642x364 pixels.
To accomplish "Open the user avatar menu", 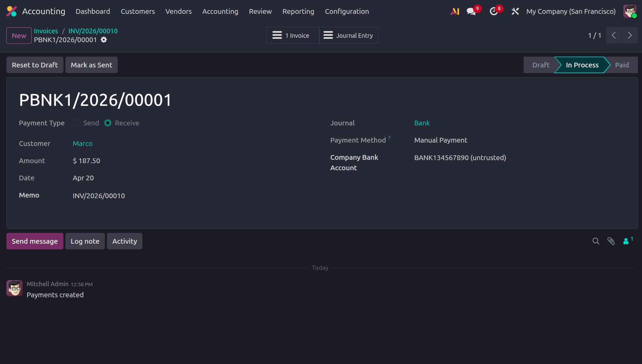I will [x=630, y=11].
